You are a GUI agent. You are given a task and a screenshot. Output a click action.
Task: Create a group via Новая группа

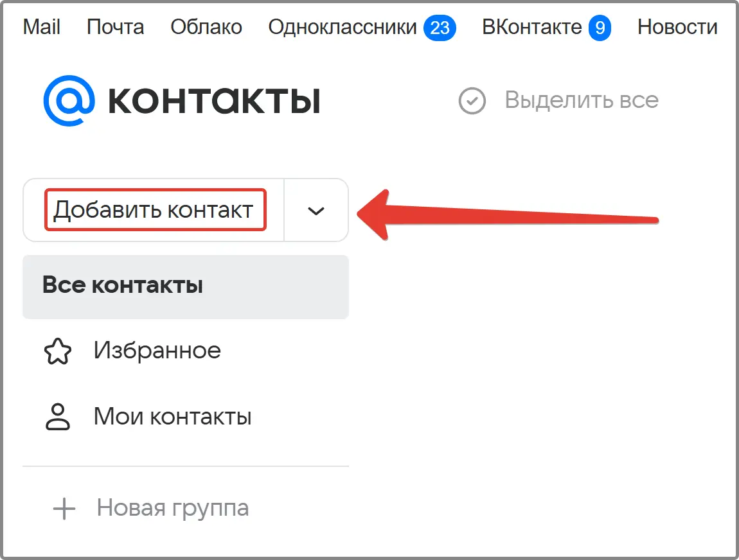172,508
